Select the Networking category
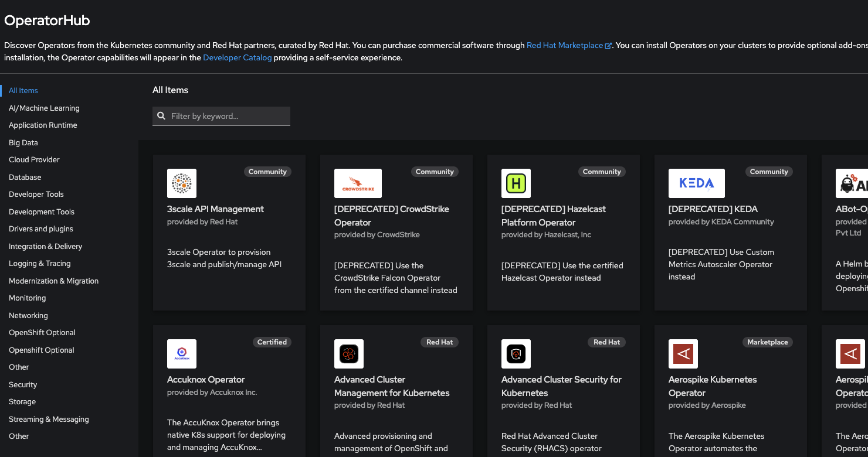This screenshot has height=457, width=868. tap(28, 316)
